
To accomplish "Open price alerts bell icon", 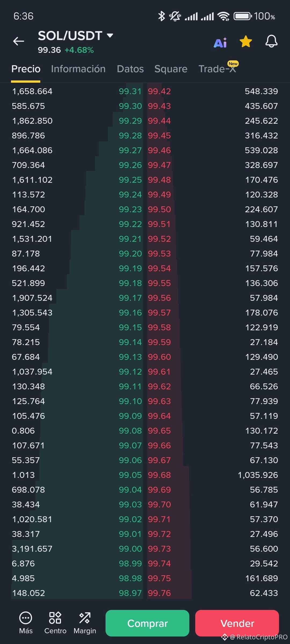I will (271, 41).
